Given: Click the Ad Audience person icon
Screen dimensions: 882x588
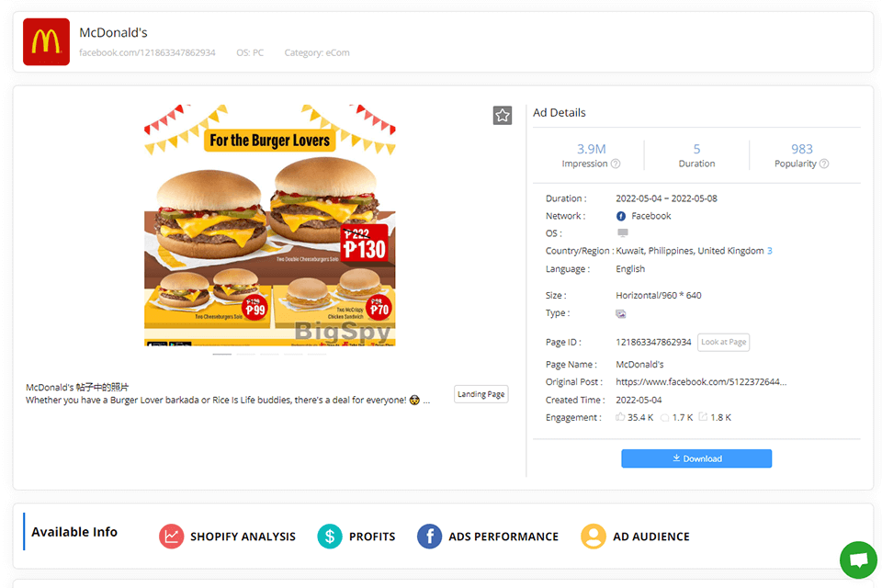Looking at the screenshot, I should [x=594, y=537].
